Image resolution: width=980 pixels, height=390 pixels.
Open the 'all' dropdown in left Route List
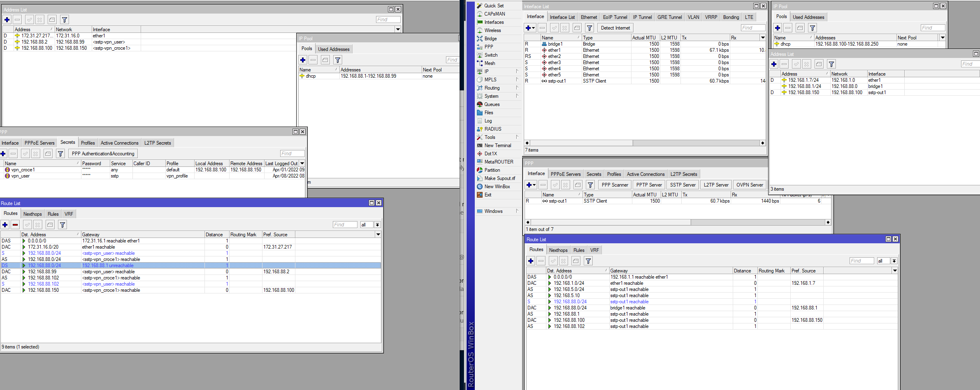pos(377,225)
